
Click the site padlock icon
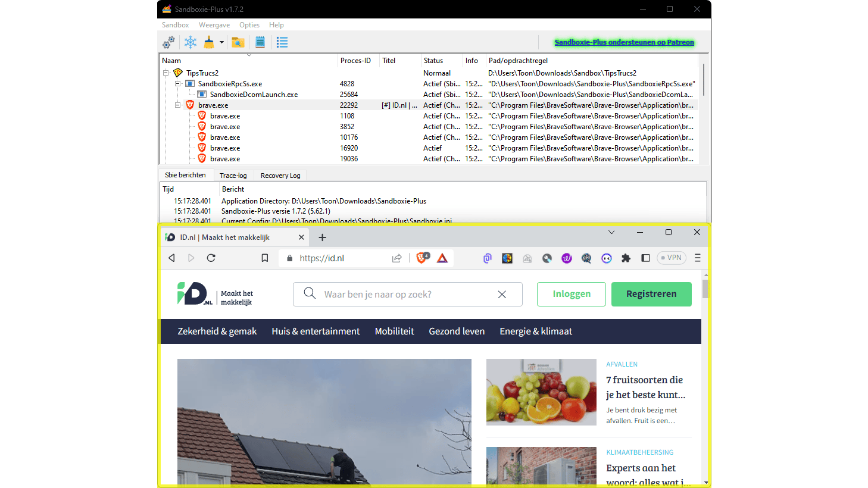pyautogui.click(x=290, y=258)
